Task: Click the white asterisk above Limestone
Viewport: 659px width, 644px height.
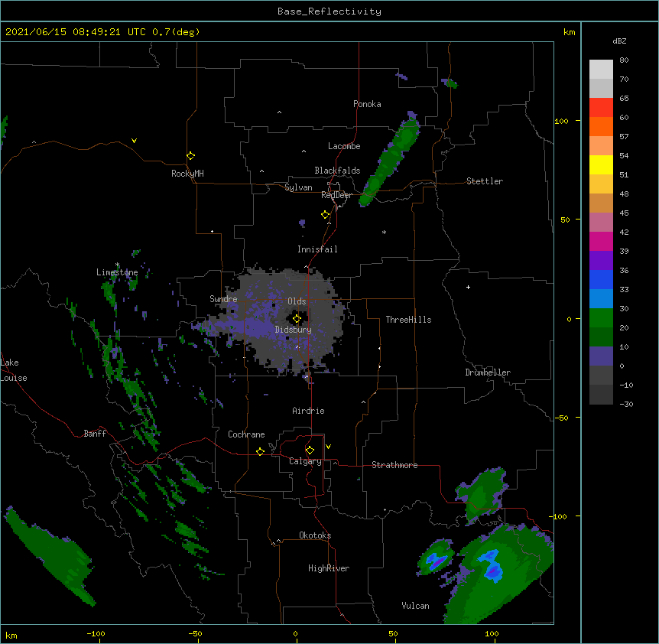Action: click(x=117, y=265)
